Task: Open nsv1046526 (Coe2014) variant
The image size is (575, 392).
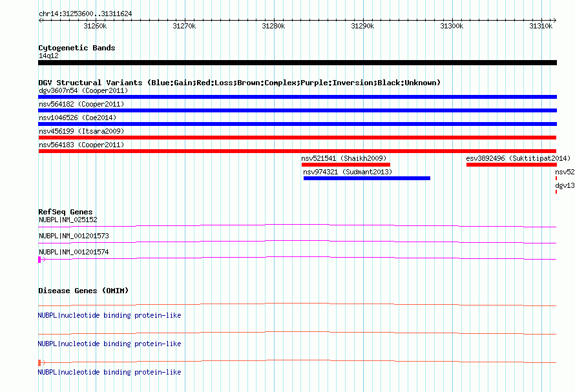Action: (78, 118)
